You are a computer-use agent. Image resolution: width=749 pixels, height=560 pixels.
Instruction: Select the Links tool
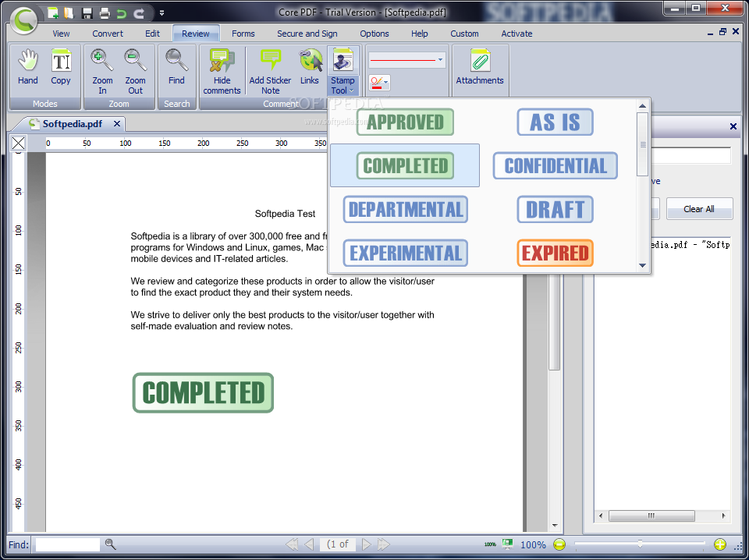[310, 67]
